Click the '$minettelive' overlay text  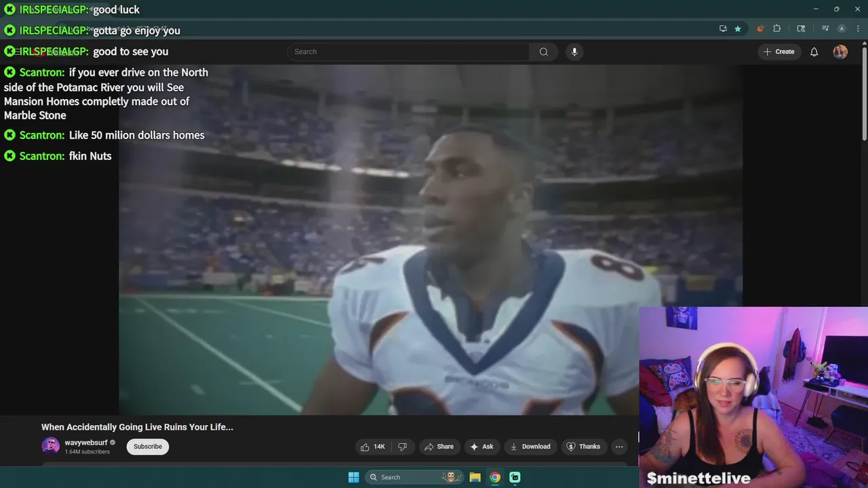point(698,479)
